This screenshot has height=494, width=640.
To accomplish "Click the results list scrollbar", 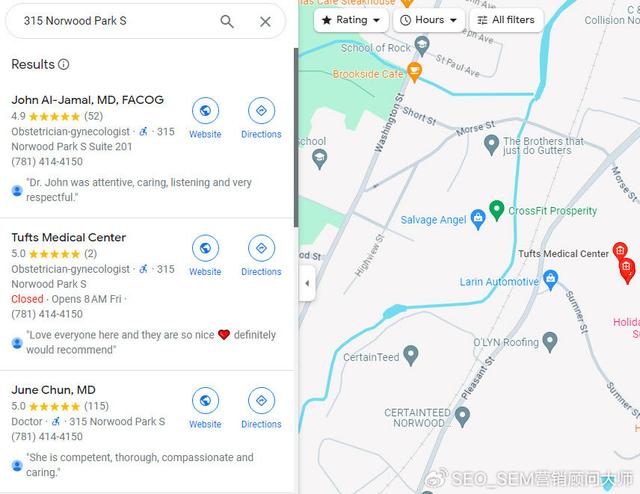I will [x=296, y=138].
